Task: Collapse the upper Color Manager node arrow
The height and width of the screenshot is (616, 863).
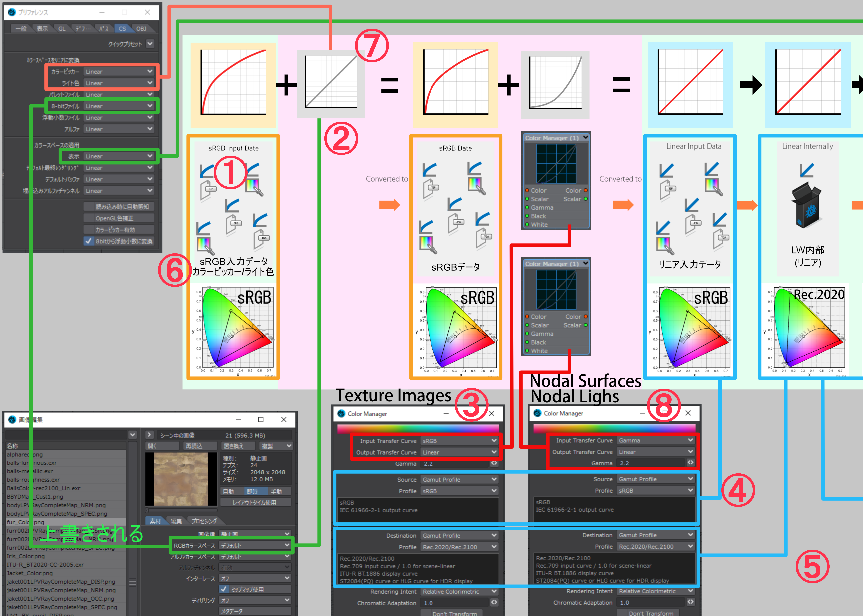Action: tap(585, 137)
